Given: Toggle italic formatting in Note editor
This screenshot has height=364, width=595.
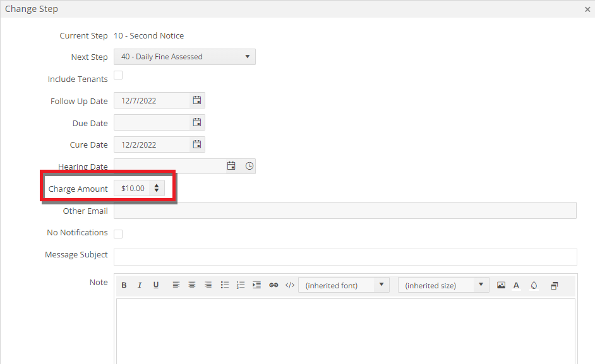Looking at the screenshot, I should (140, 285).
